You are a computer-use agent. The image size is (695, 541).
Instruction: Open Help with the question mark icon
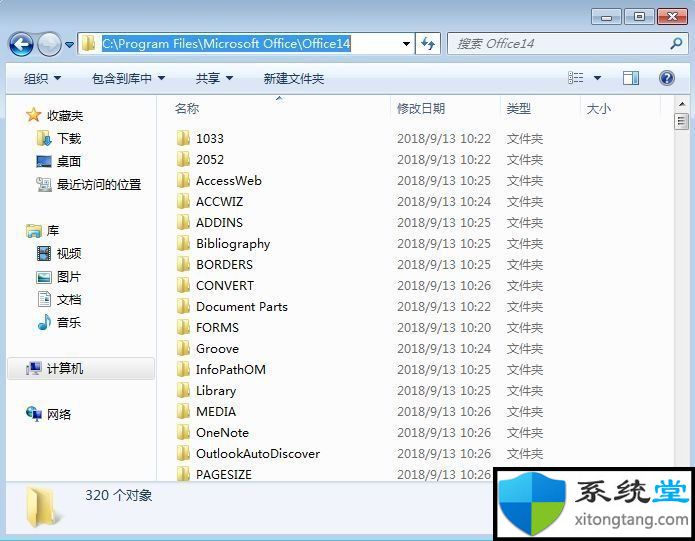pyautogui.click(x=667, y=78)
